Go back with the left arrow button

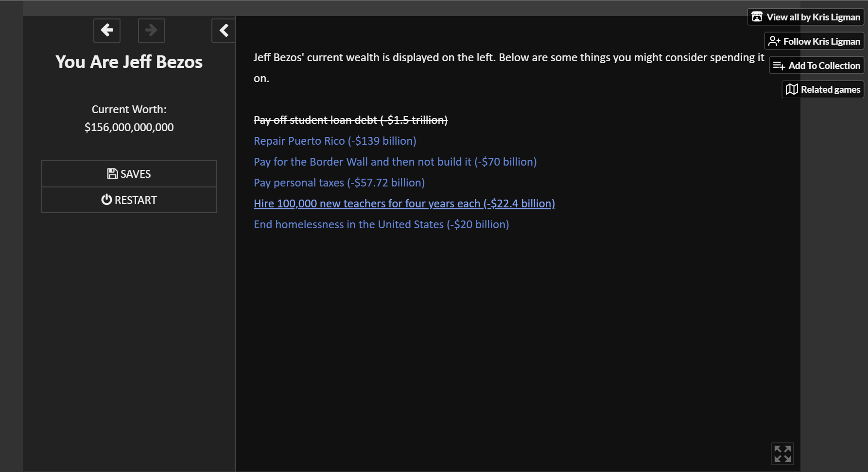[x=107, y=31]
